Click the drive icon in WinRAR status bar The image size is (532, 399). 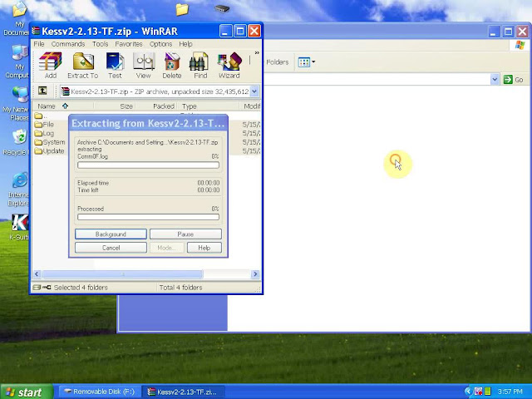pyautogui.click(x=37, y=288)
